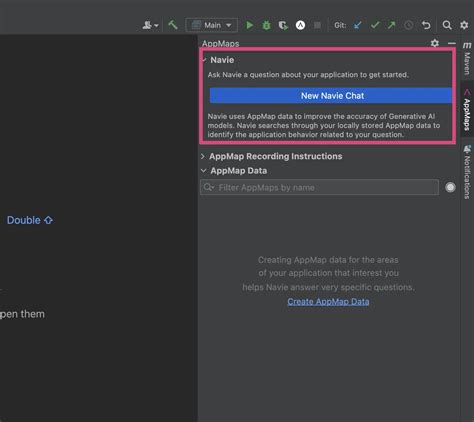Click the New Navie Chat button
474x422 pixels.
click(x=331, y=96)
